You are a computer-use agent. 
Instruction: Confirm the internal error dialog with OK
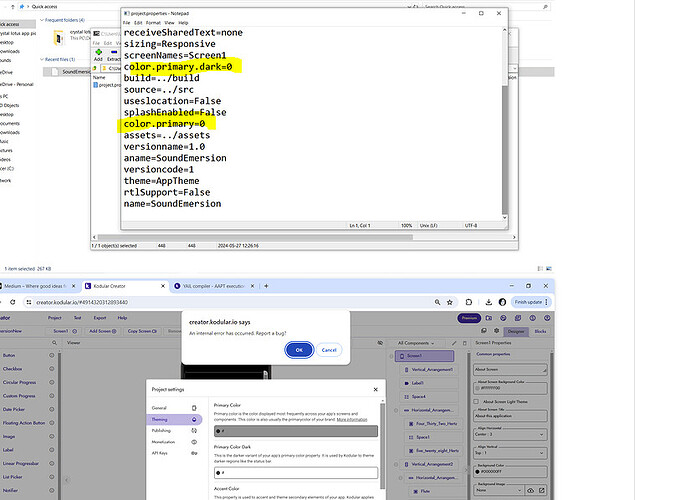299,350
